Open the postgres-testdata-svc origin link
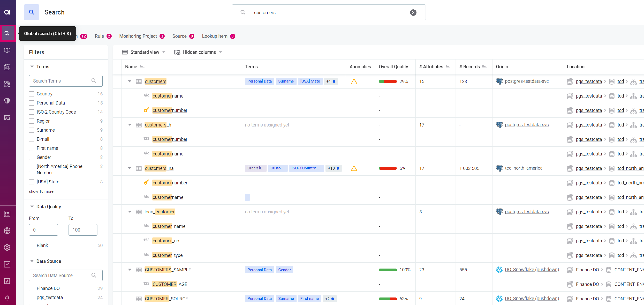Screen dimensions: 644x305 pos(526,81)
